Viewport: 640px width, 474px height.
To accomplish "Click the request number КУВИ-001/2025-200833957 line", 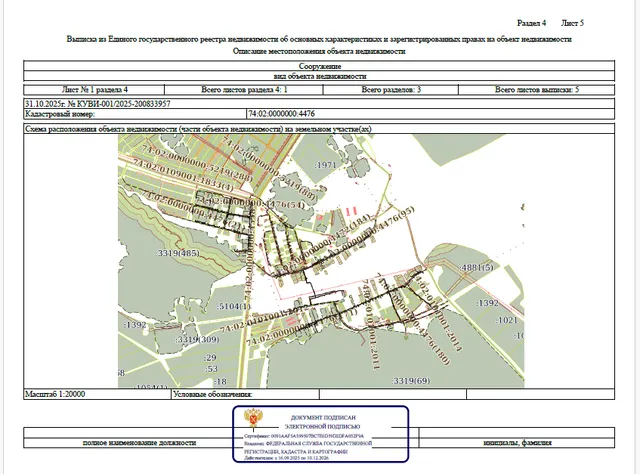I will pyautogui.click(x=319, y=104).
